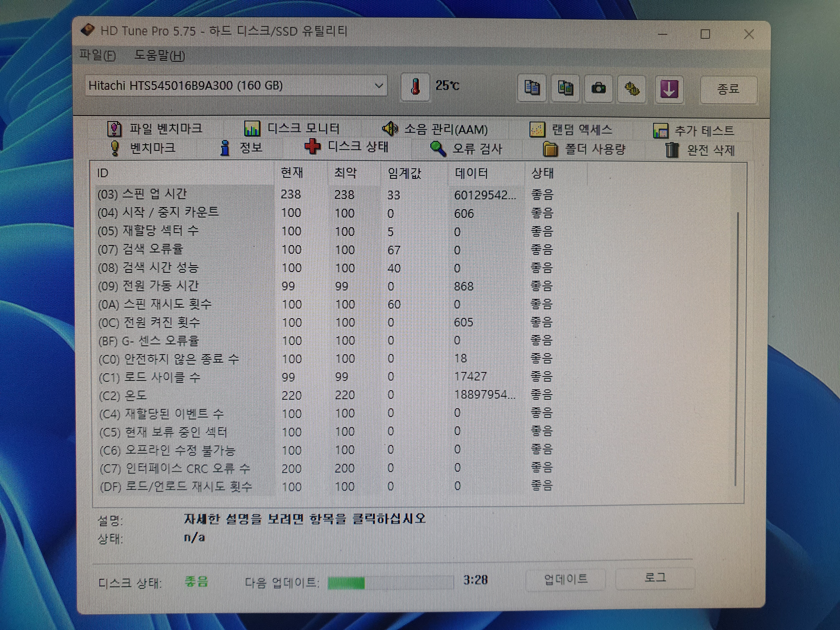Image resolution: width=840 pixels, height=630 pixels.
Task: Click the 로그 button
Action: tap(655, 578)
